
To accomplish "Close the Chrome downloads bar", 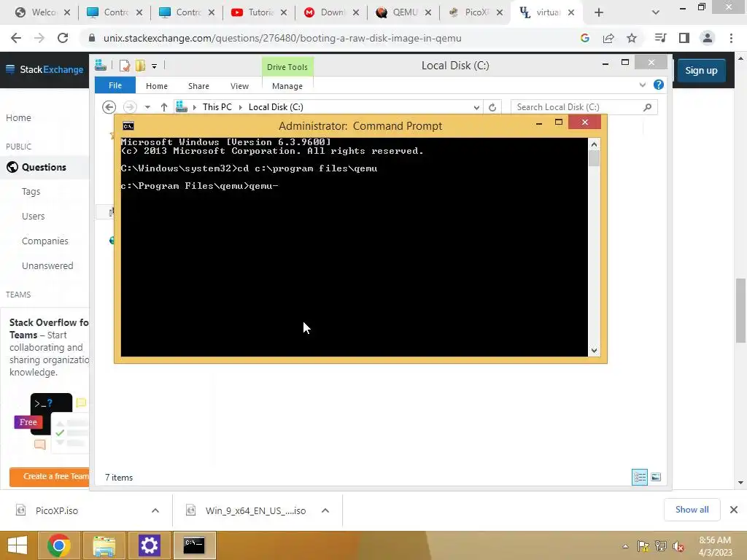I will (734, 510).
